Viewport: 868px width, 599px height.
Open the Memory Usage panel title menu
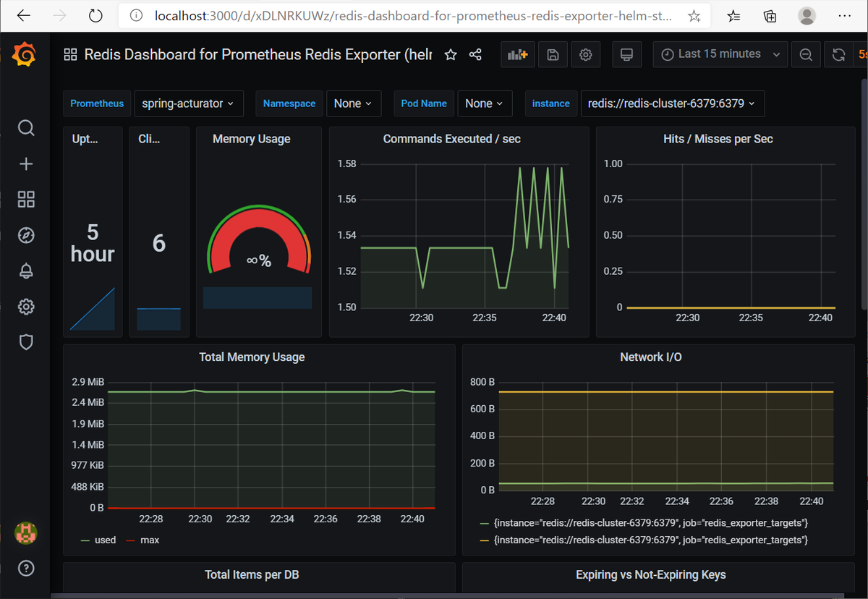point(252,139)
